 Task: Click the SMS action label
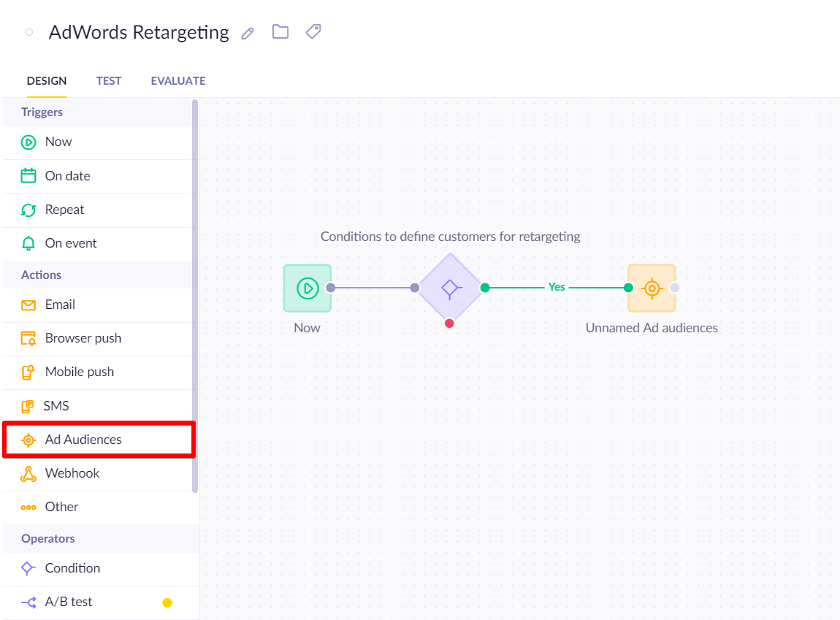56,406
